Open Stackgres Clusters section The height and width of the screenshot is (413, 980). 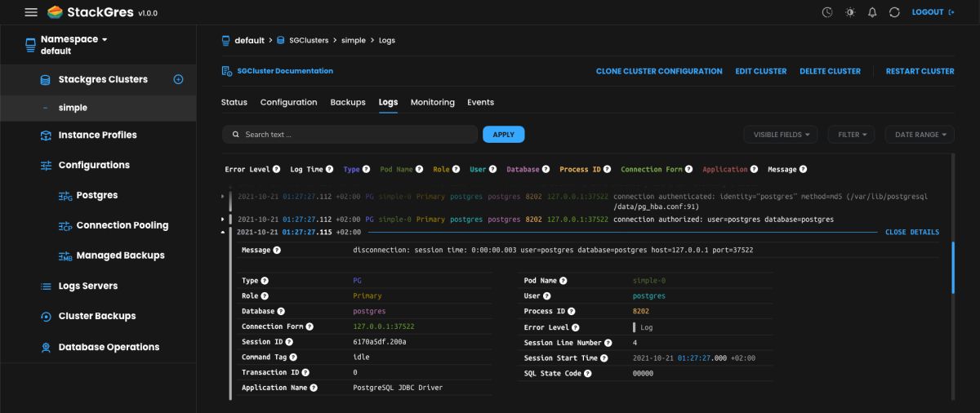[x=103, y=79]
